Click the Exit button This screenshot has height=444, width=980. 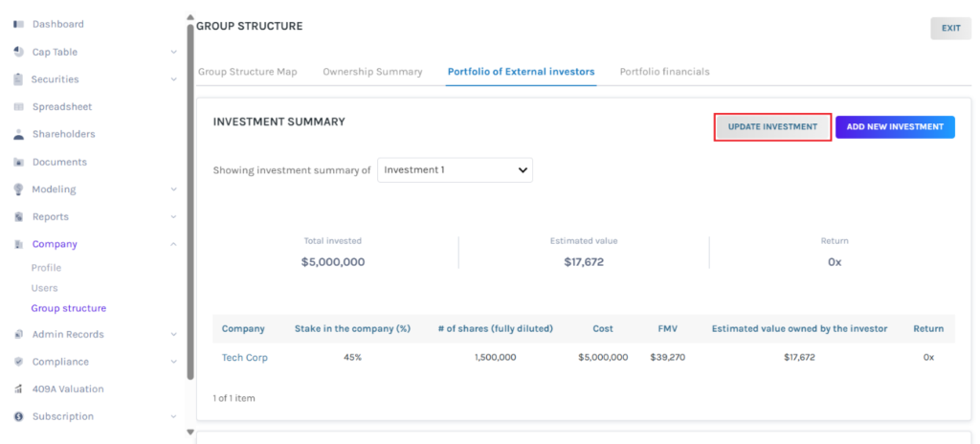[x=950, y=29]
